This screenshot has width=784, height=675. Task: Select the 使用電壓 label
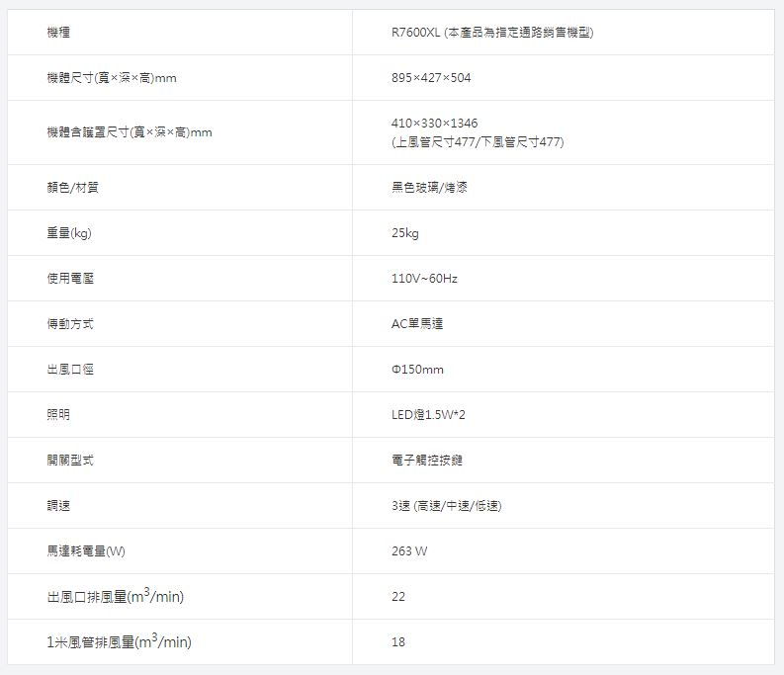click(x=71, y=279)
